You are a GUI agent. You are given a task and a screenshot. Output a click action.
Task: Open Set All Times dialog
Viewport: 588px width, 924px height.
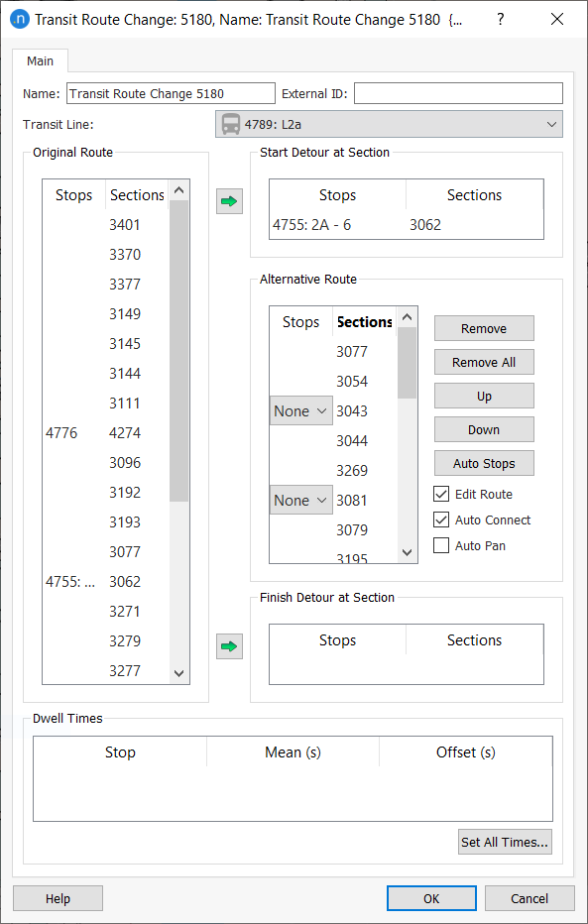coord(505,842)
